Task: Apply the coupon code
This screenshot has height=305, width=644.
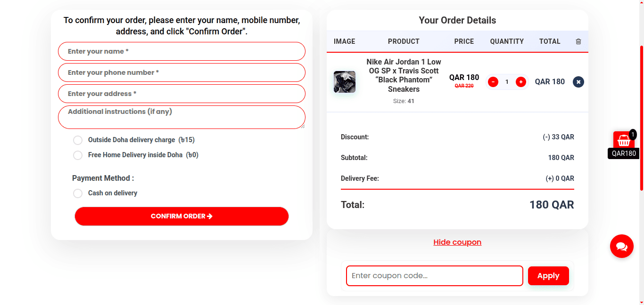Action: coord(548,276)
